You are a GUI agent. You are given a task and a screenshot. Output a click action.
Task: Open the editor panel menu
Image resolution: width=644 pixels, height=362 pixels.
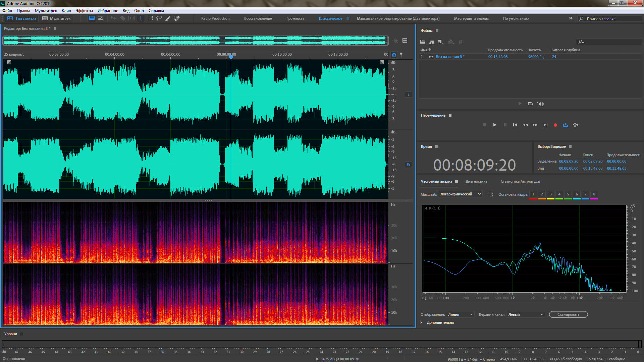pyautogui.click(x=55, y=28)
